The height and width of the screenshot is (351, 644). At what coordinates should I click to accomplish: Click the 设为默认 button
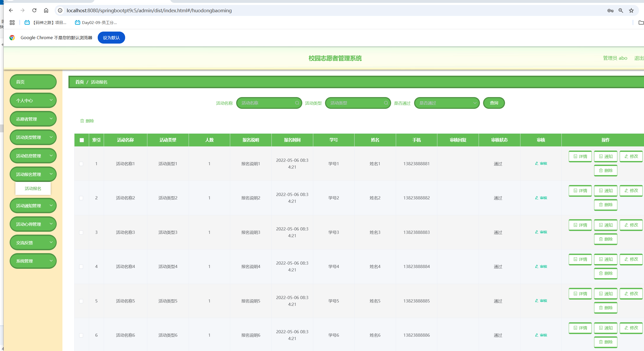click(x=111, y=38)
